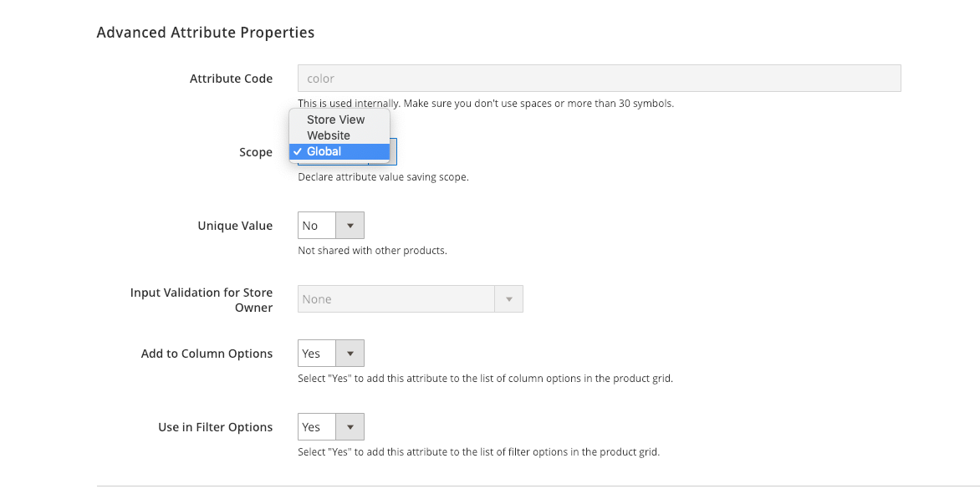Open the Add to Column Options selector

pyautogui.click(x=316, y=353)
